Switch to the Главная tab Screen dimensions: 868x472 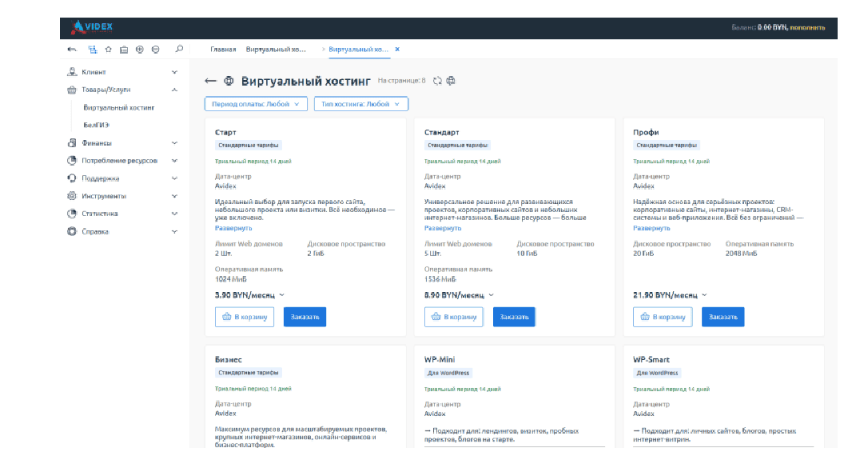[223, 50]
